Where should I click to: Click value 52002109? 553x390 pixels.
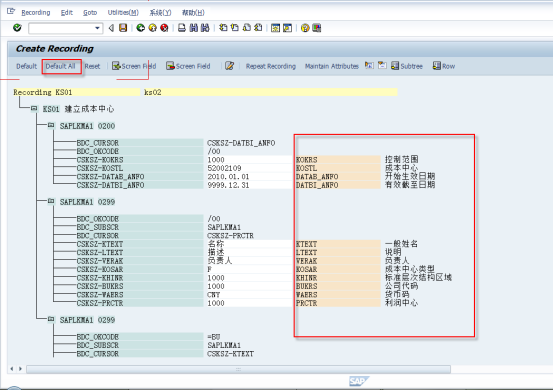point(224,168)
